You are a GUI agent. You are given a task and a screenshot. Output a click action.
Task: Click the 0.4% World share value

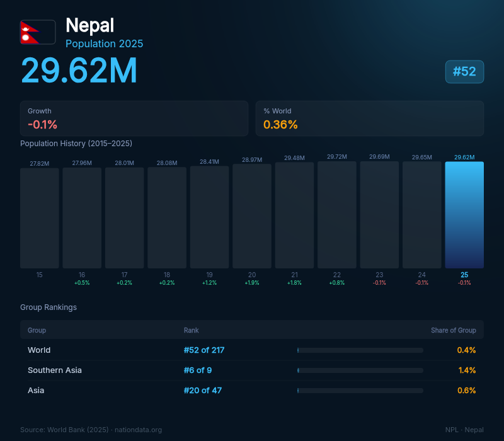pyautogui.click(x=466, y=350)
